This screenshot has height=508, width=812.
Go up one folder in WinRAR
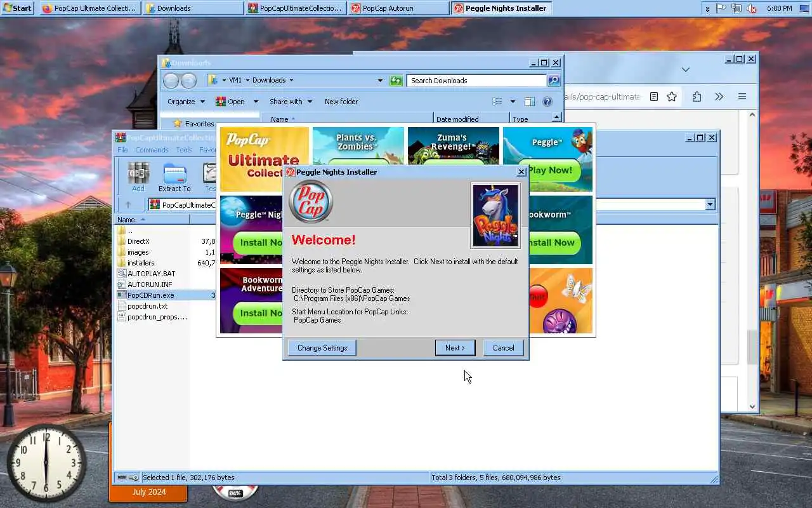(x=128, y=204)
